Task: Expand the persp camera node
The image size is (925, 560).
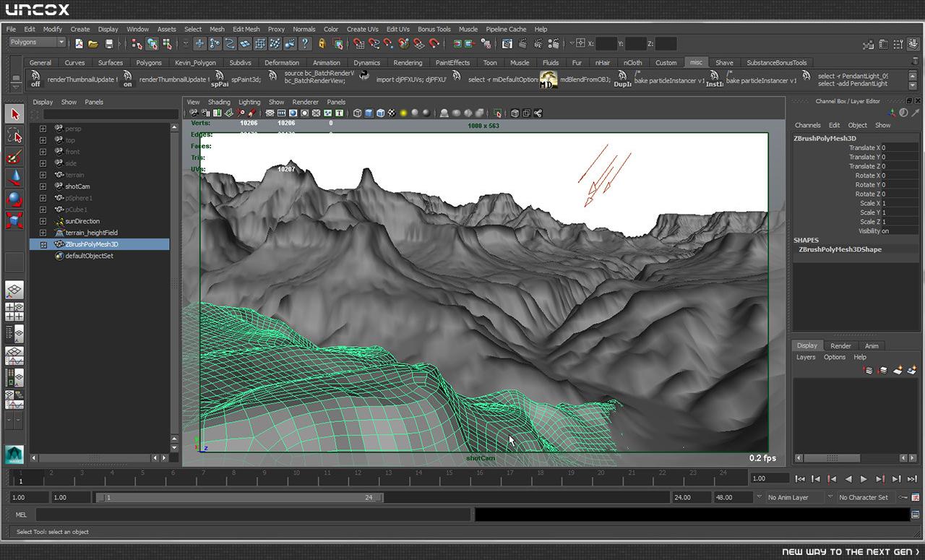Action: (43, 129)
